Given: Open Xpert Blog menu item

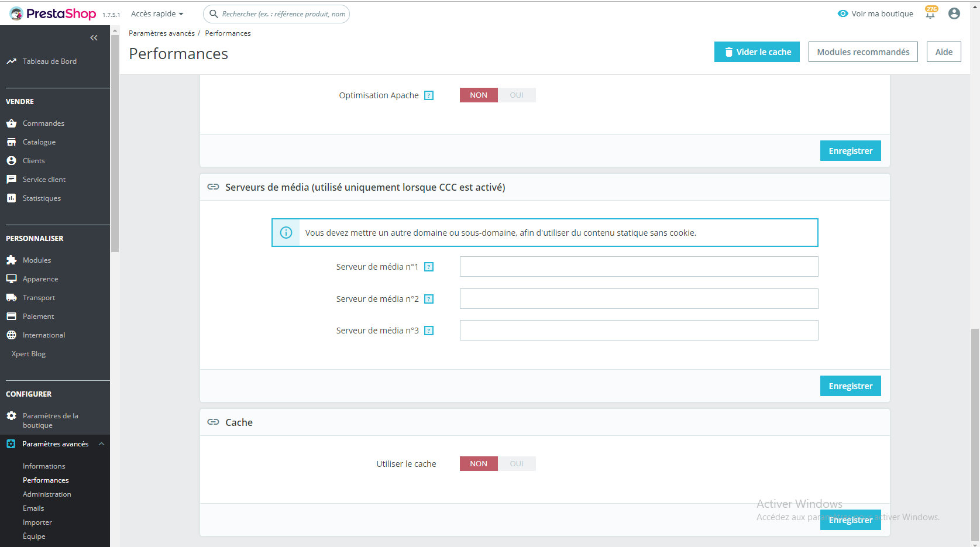Looking at the screenshot, I should [29, 353].
